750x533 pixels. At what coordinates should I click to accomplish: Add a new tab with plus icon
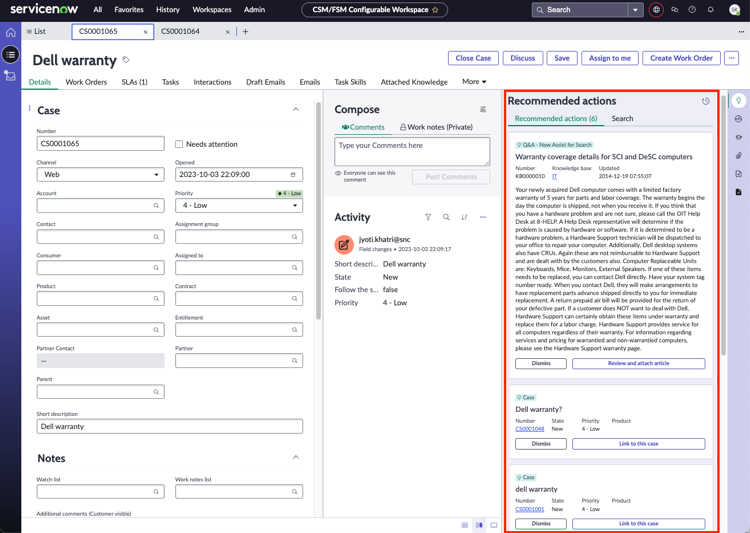245,32
